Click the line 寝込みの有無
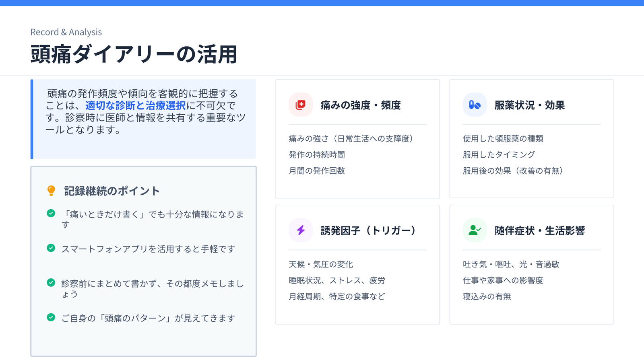644x362 pixels. (487, 296)
